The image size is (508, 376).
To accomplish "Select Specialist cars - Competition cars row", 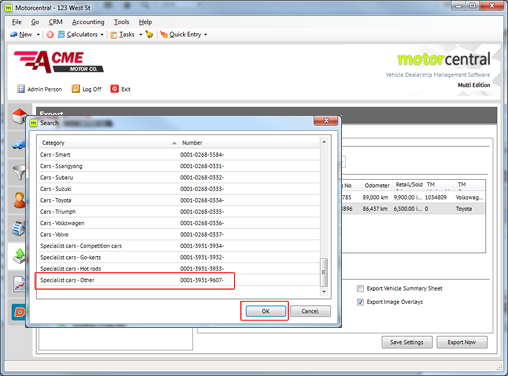I will (x=179, y=246).
